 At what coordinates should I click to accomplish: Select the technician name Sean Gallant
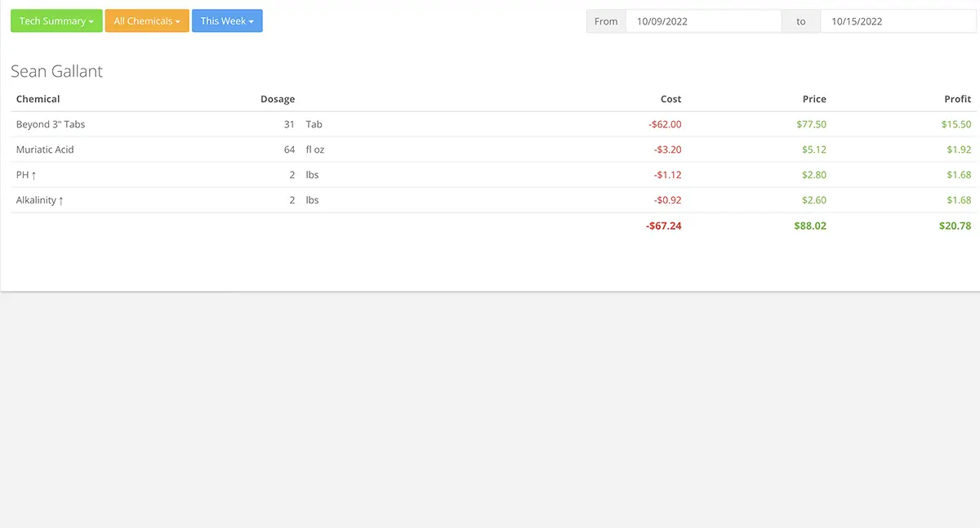pyautogui.click(x=56, y=71)
